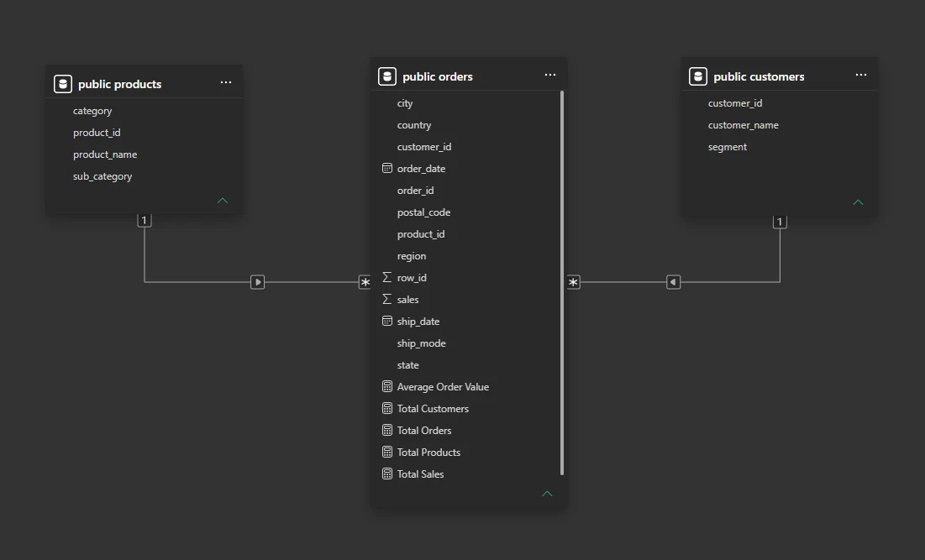This screenshot has width=925, height=560.
Task: Click calculator icon beside Total Customers
Action: click(x=387, y=409)
